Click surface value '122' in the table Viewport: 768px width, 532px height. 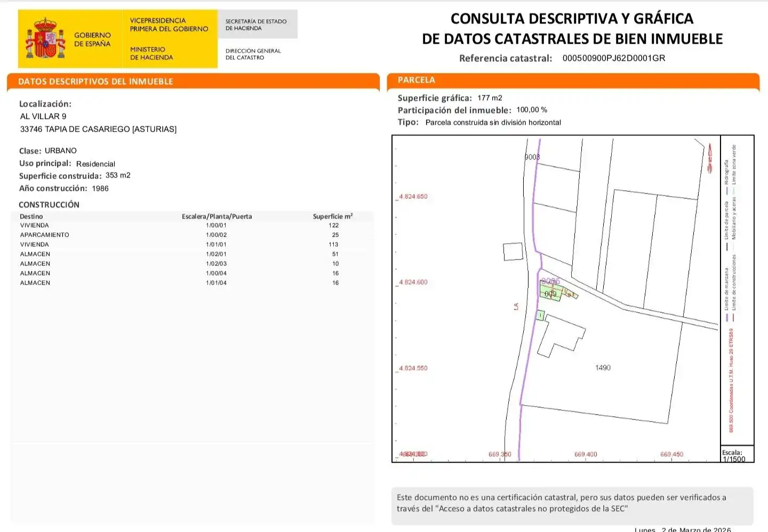click(x=334, y=225)
